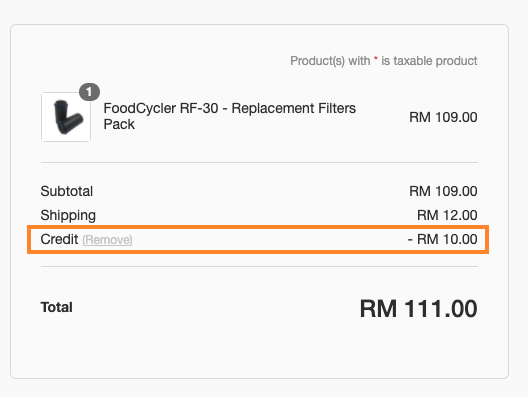528x397 pixels.
Task: Click the bold Total label
Action: [x=57, y=307]
